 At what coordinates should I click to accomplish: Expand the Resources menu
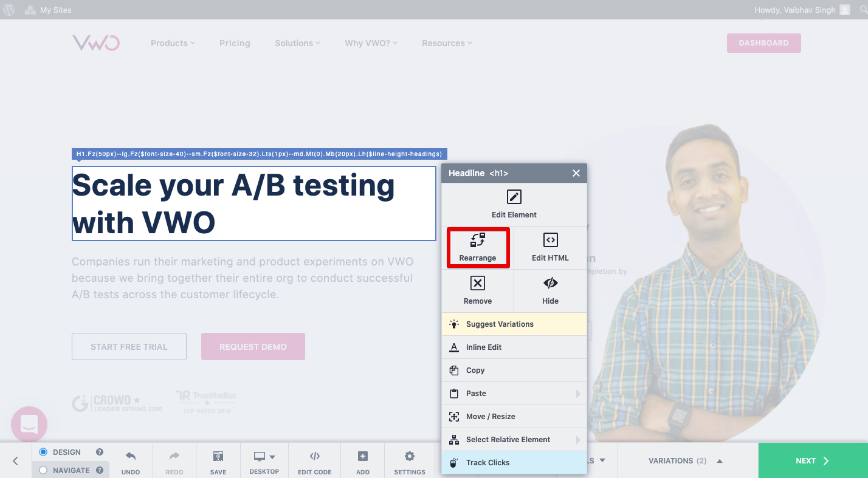[x=447, y=43]
